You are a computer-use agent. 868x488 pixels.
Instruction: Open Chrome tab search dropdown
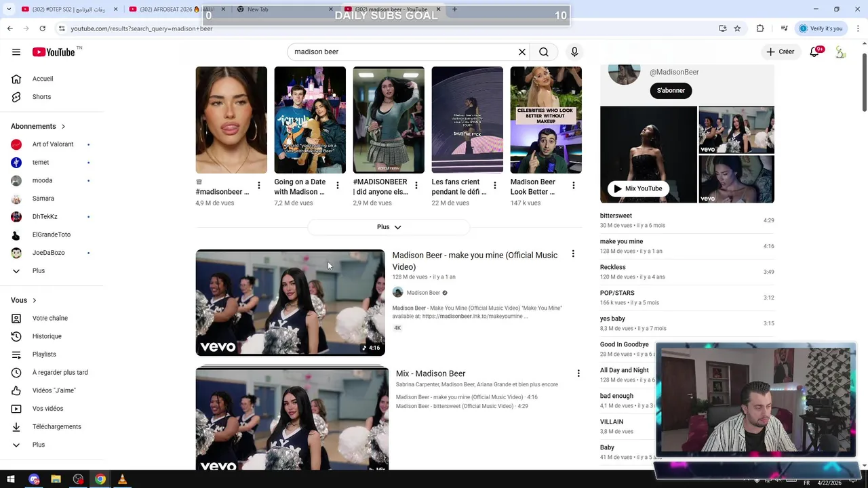pos(9,9)
